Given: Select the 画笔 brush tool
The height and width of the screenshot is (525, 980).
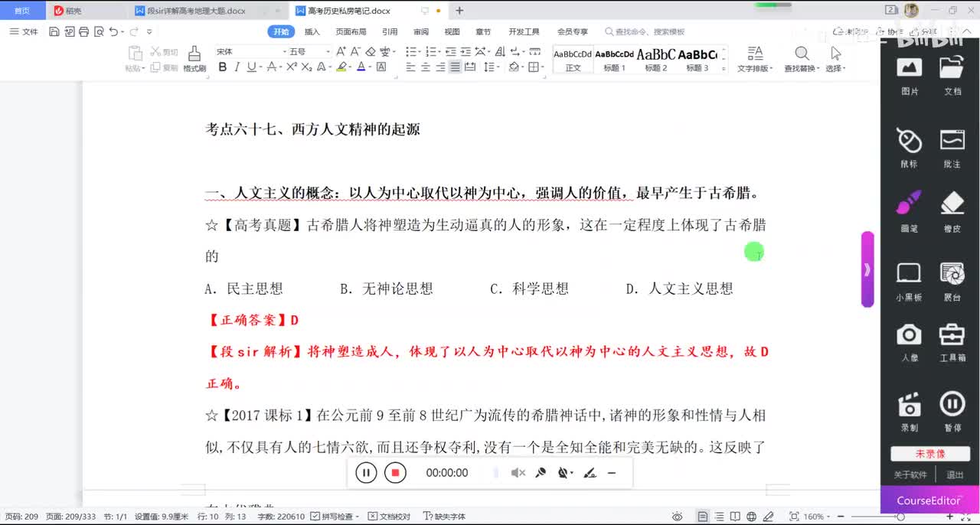Looking at the screenshot, I should tap(910, 212).
